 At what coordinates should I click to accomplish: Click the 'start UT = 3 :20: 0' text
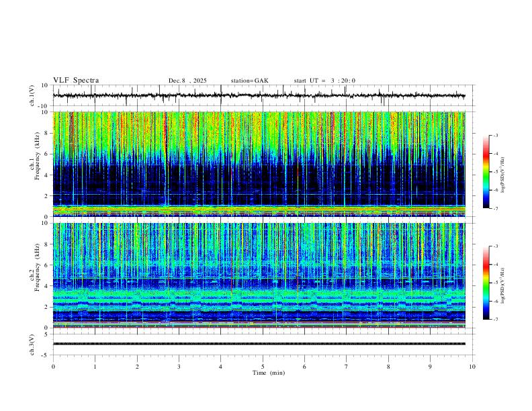tap(324, 81)
